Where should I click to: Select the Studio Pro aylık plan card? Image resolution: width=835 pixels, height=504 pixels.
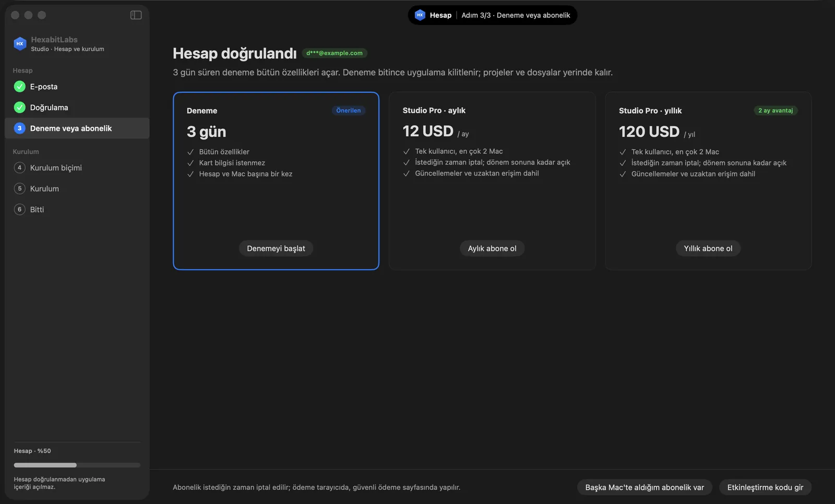tap(492, 181)
